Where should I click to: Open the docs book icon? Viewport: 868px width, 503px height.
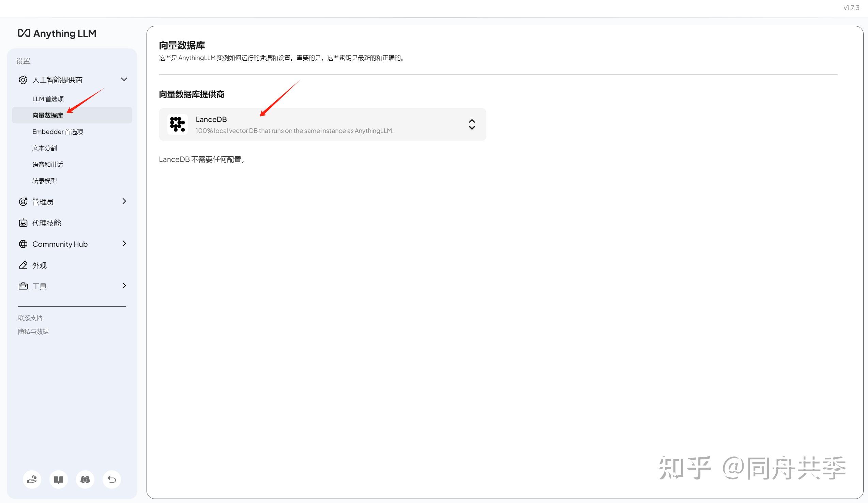tap(59, 479)
